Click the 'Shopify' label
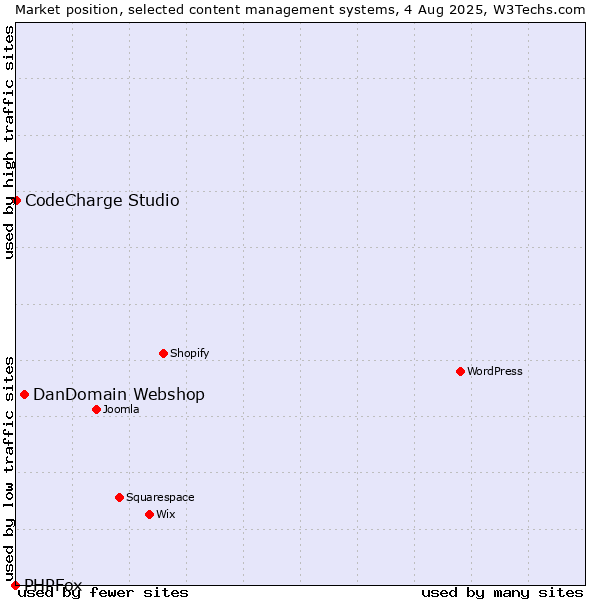The image size is (600, 600). [x=189, y=353]
